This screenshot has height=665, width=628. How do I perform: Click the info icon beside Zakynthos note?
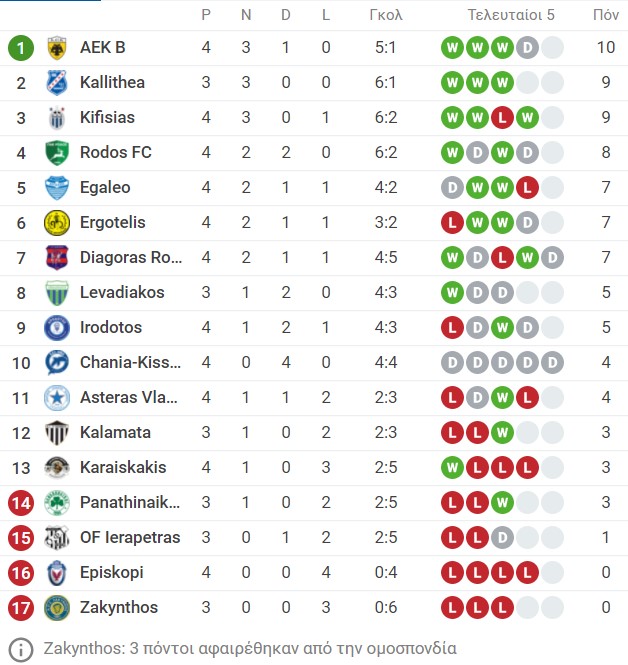[20, 649]
